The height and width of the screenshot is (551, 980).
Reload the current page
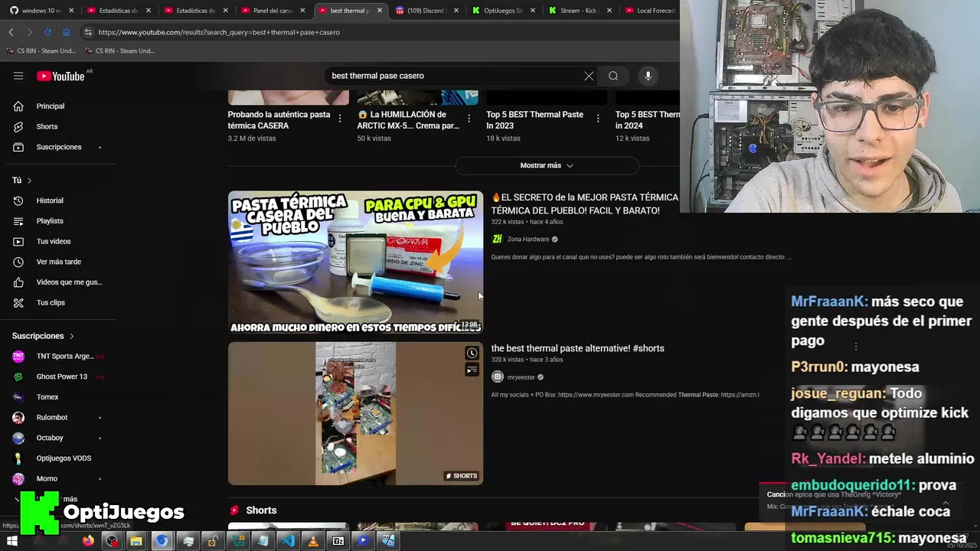tap(47, 32)
